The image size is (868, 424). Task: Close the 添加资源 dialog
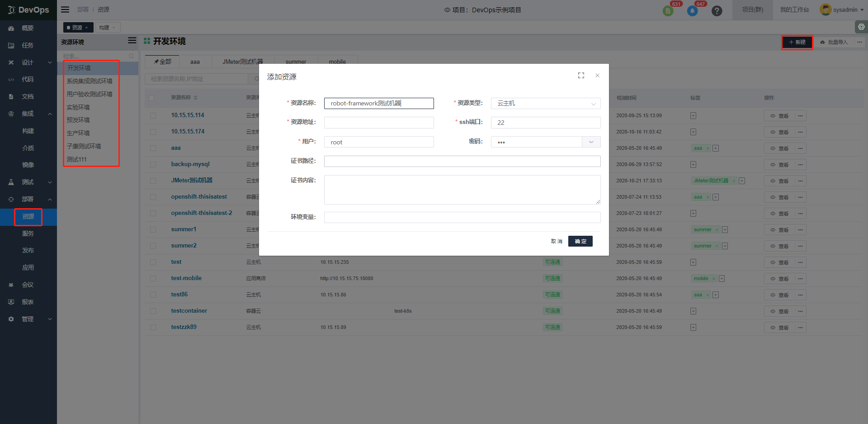click(x=597, y=76)
